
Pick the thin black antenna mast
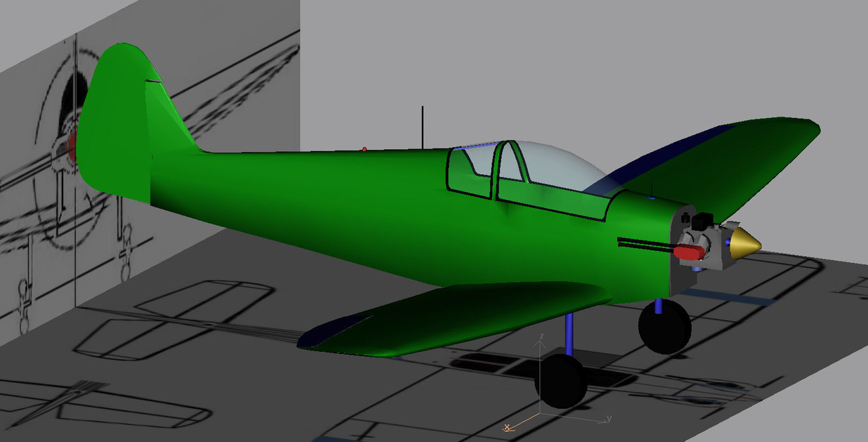coord(422,127)
